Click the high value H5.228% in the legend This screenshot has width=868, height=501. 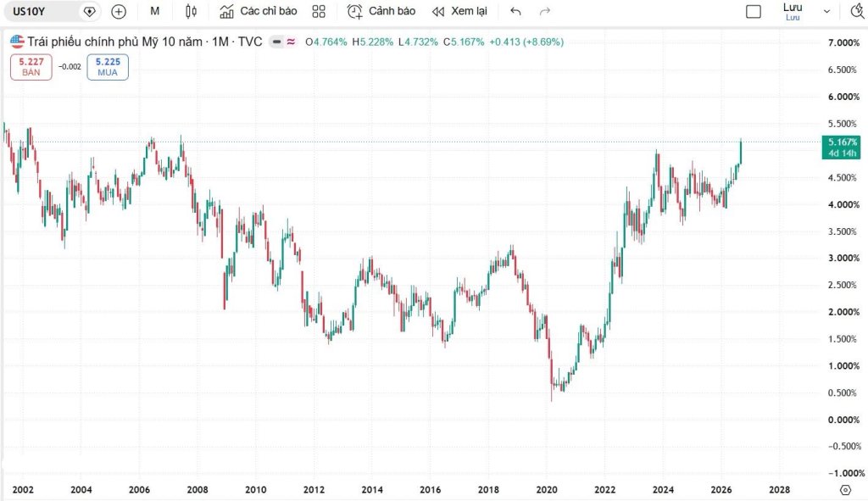pos(373,42)
